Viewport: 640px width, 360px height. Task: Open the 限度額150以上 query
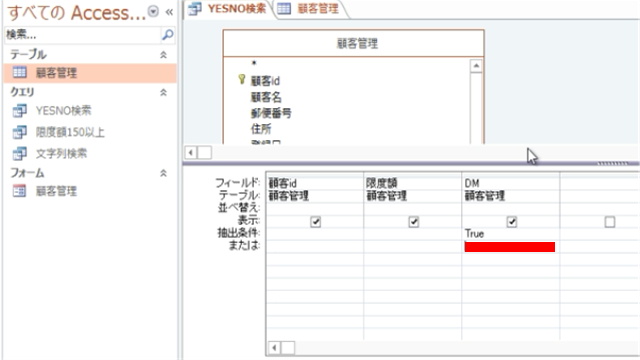[70, 132]
